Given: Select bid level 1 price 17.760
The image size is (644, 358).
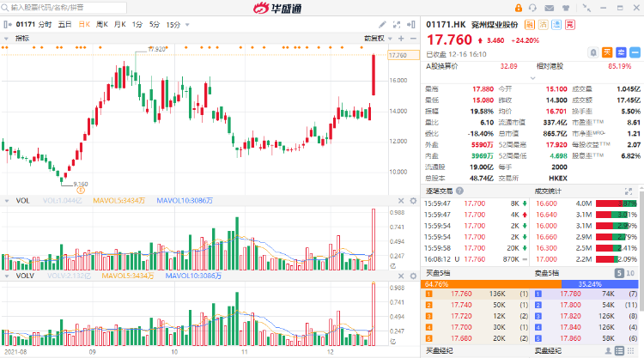Looking at the screenshot, I should click(461, 294).
